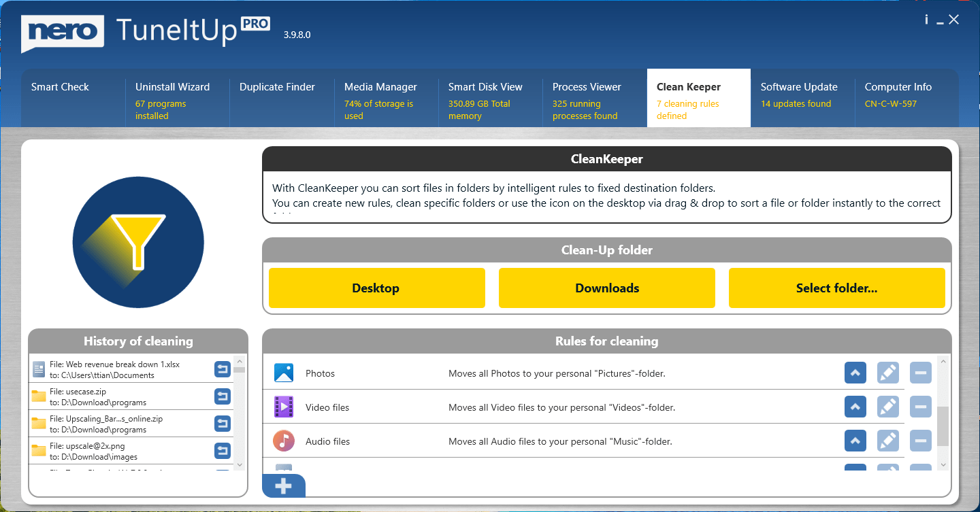This screenshot has height=512, width=980.
Task: Switch to the Smart Check tab
Action: [60, 87]
